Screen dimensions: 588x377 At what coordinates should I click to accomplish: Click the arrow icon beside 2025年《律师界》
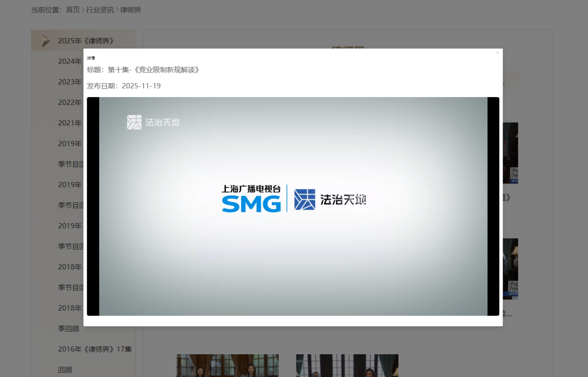point(45,40)
